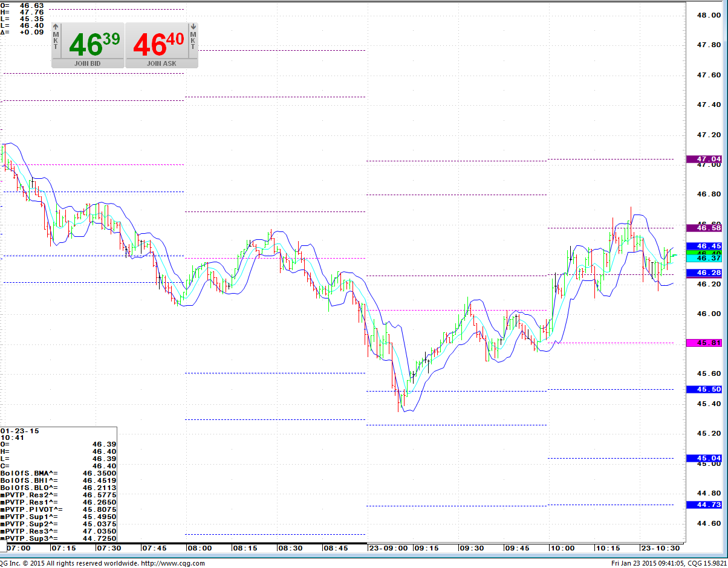Click the 46.80 price scale value
The image size is (728, 568).
click(x=709, y=195)
